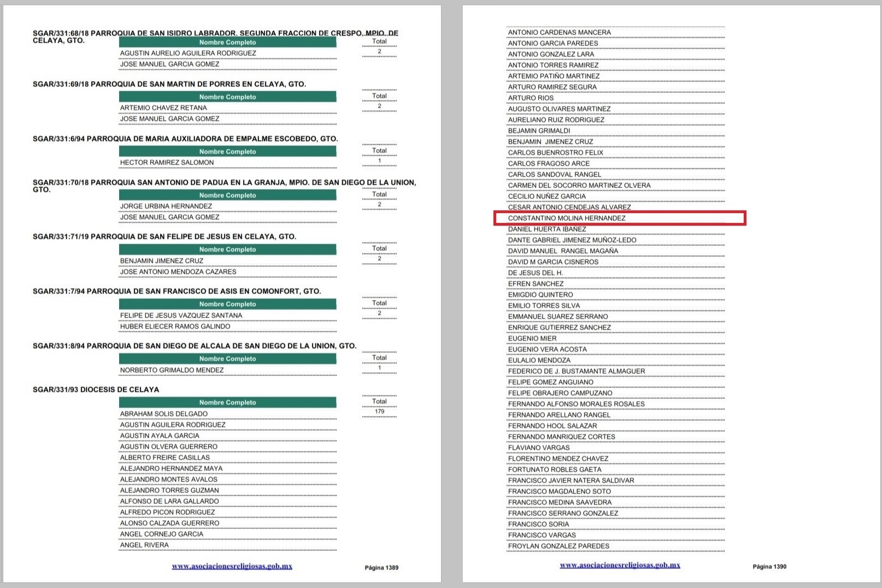
Task: Click ALFONSO DE LARA GALLARDO name
Action: click(x=169, y=501)
